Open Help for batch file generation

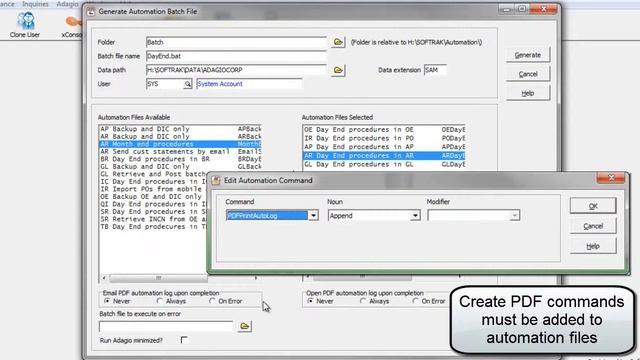[x=528, y=93]
